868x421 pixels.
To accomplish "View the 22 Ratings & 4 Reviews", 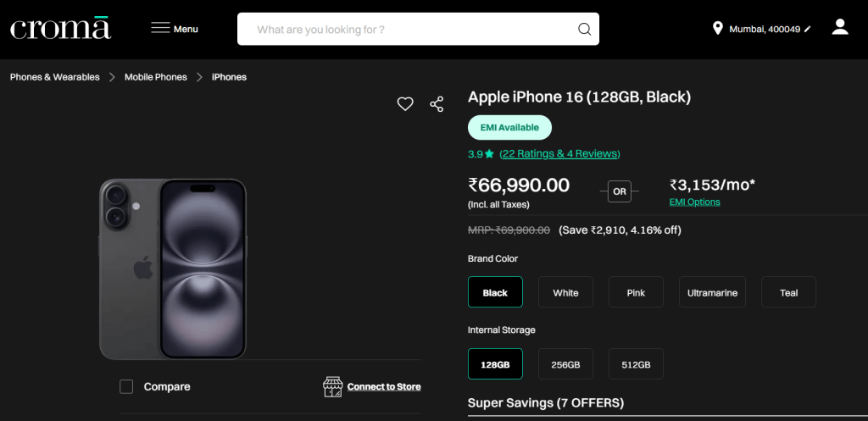I will pos(559,153).
